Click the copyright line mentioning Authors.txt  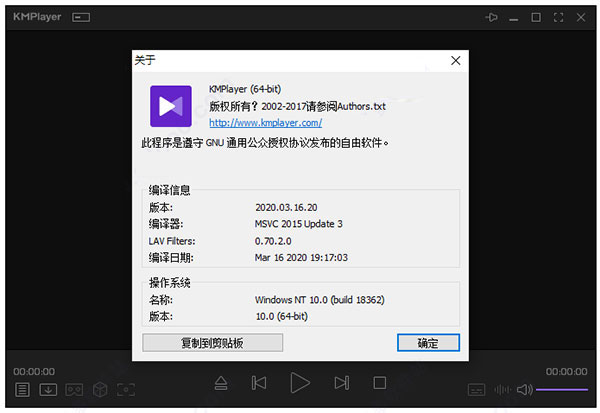point(297,106)
